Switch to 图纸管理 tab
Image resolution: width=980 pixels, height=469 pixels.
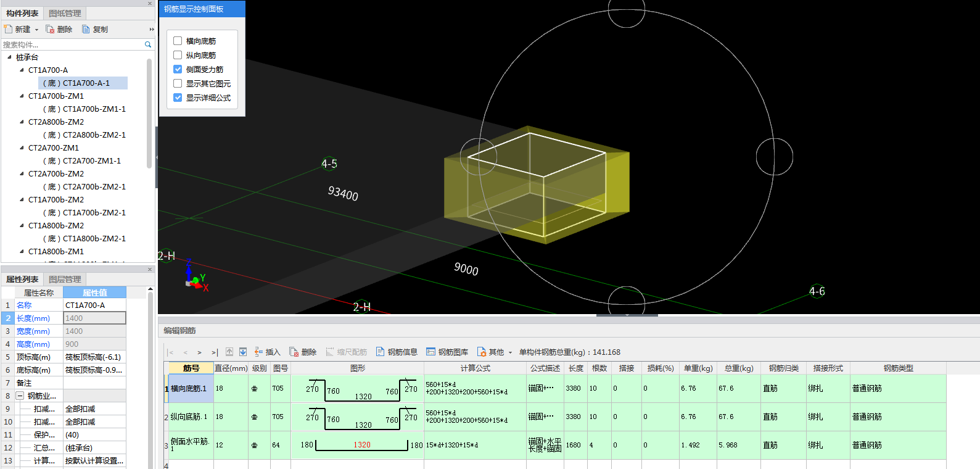click(65, 13)
